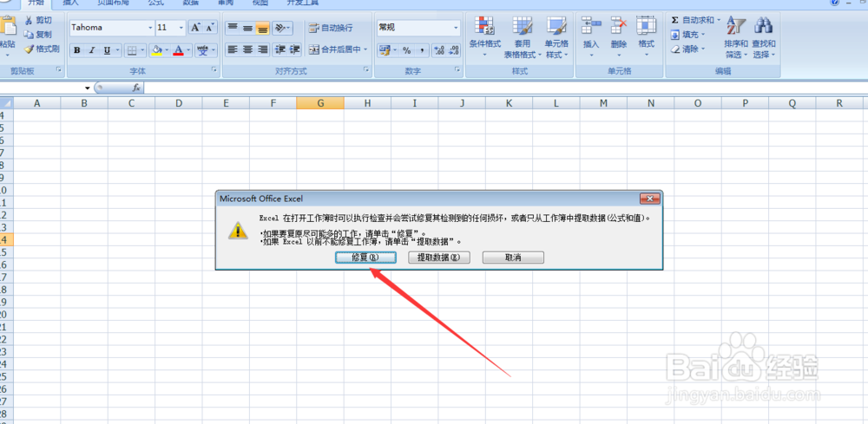
Task: Open the phonetic guide (文) button
Action: point(202,50)
